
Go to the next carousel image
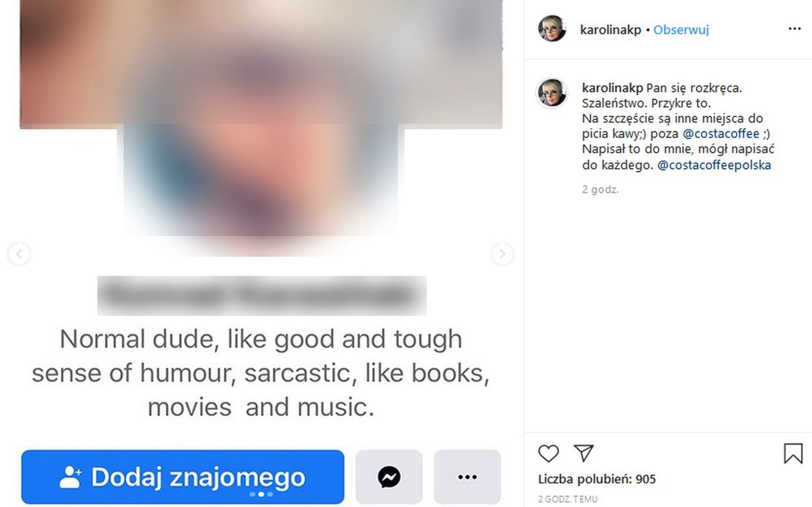(502, 253)
